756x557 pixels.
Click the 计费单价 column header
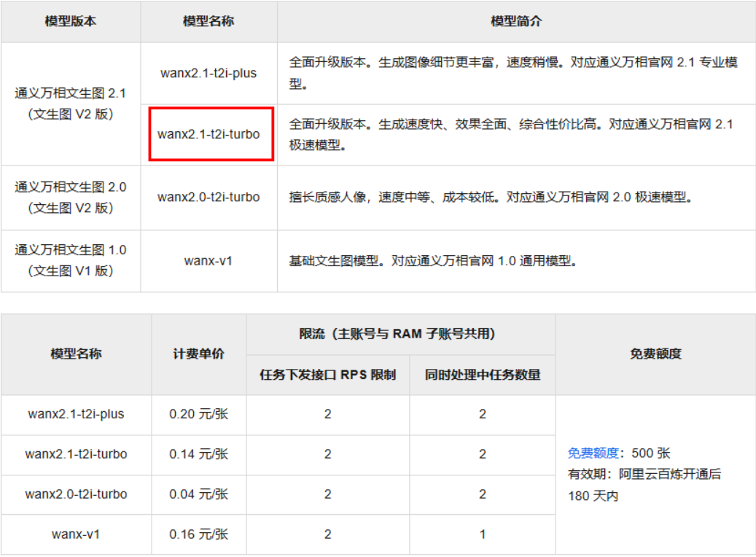click(198, 354)
